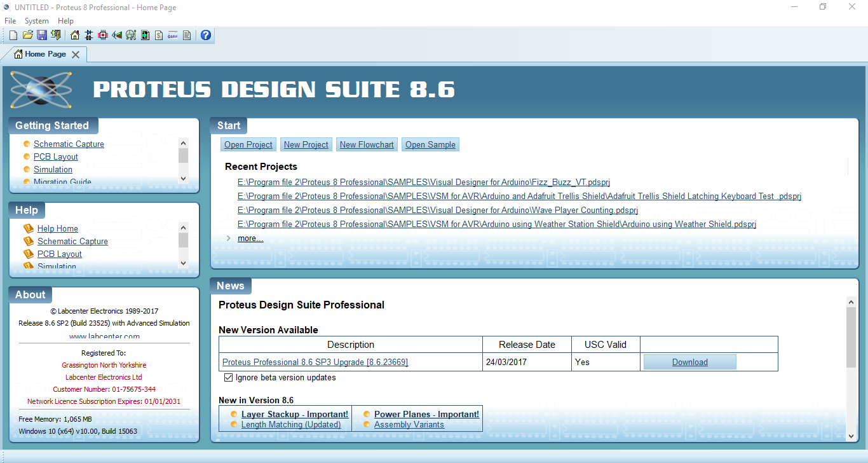The image size is (868, 463).
Task: Click the Help panel scrollbar down arrow
Action: tap(184, 263)
